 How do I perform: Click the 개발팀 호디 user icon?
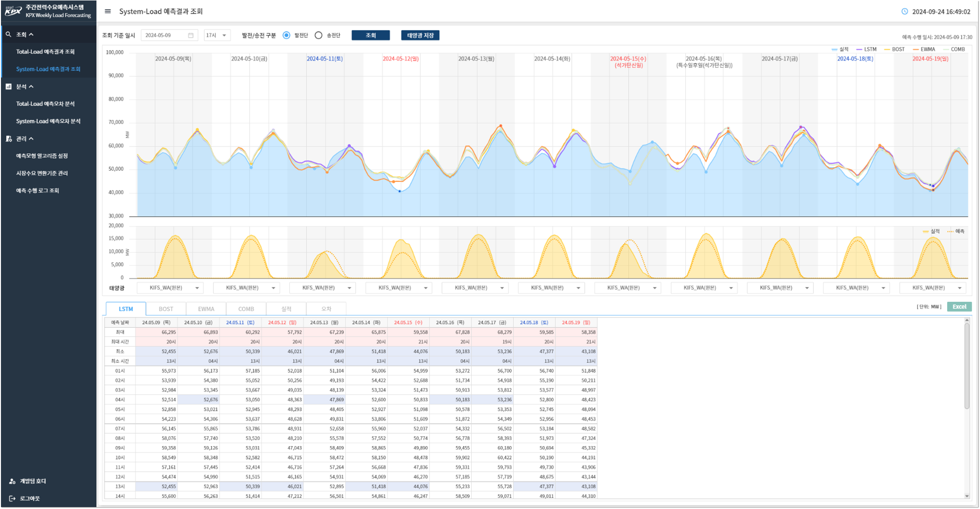point(12,481)
